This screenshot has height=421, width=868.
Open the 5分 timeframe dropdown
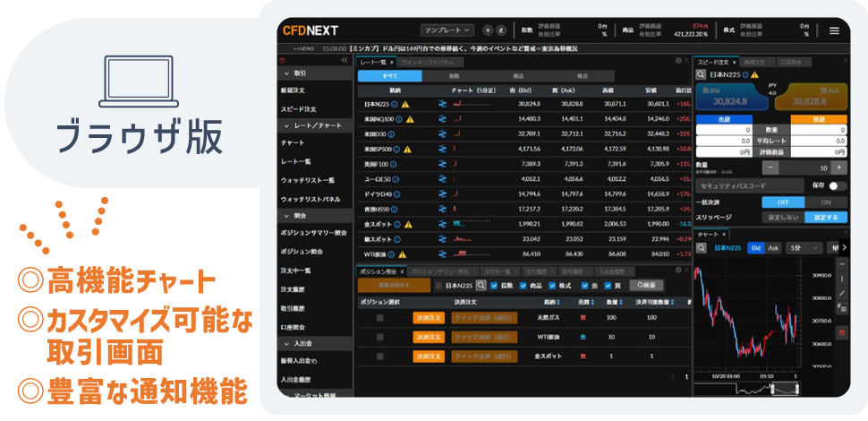[x=805, y=247]
